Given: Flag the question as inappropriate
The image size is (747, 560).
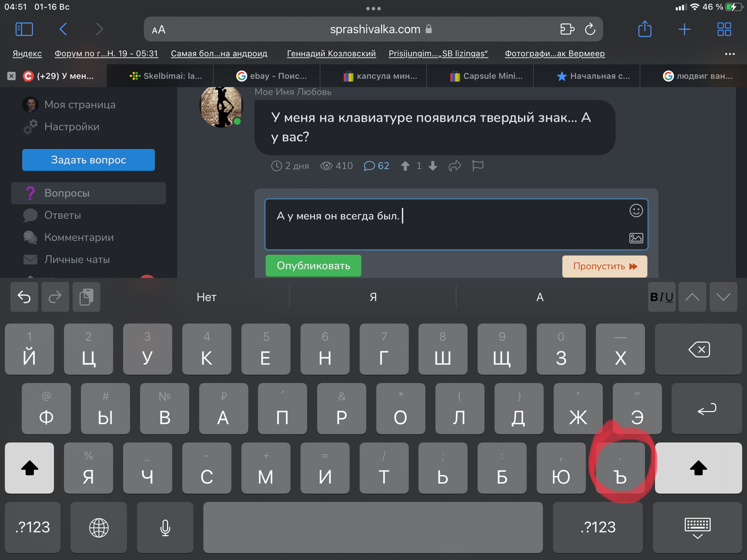Looking at the screenshot, I should pyautogui.click(x=478, y=166).
